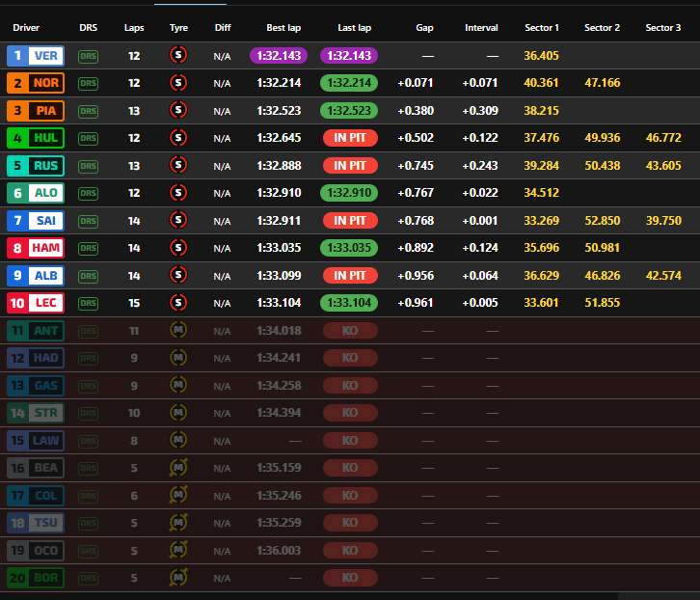Click the soft tyre icon for Hamilton

click(178, 248)
